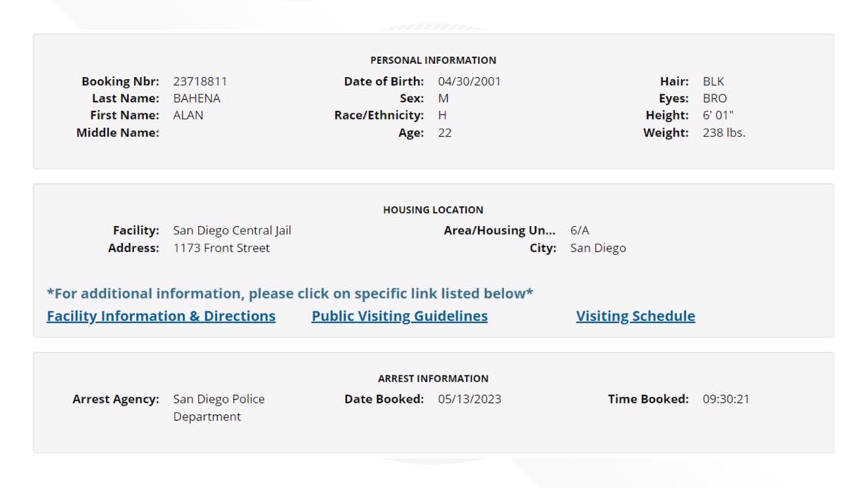Viewport: 868px width, 488px height.
Task: Click the address 1173 Front Street
Action: (x=221, y=248)
